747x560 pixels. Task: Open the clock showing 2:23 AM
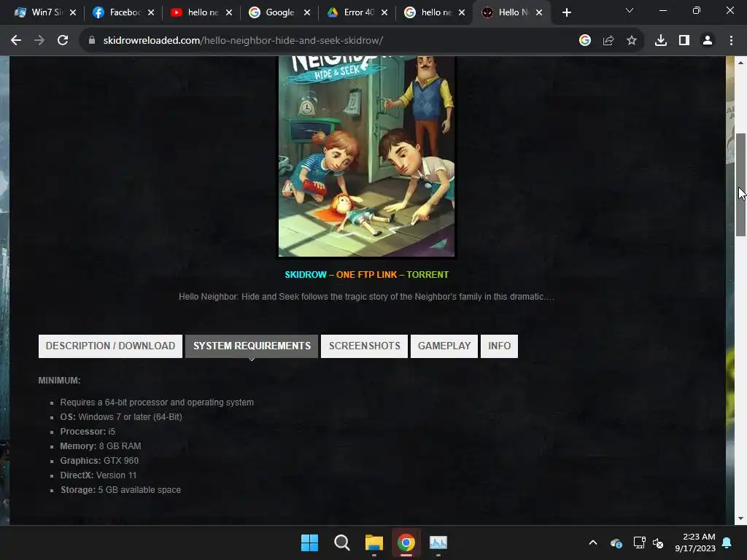pos(695,542)
